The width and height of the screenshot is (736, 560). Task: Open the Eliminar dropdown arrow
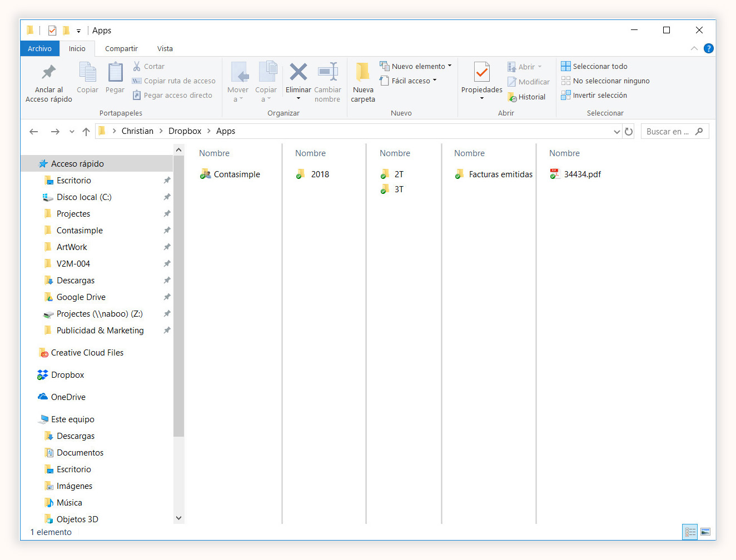click(299, 98)
